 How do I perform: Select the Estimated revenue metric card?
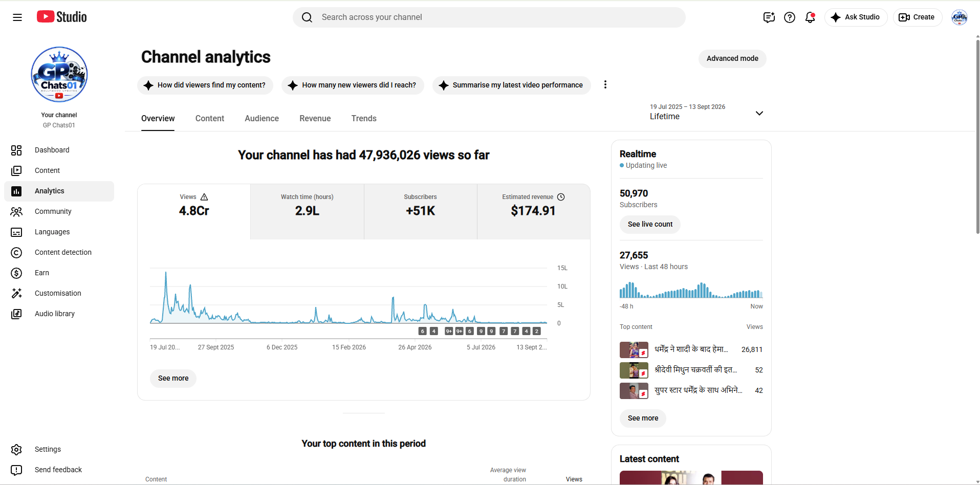pyautogui.click(x=533, y=212)
